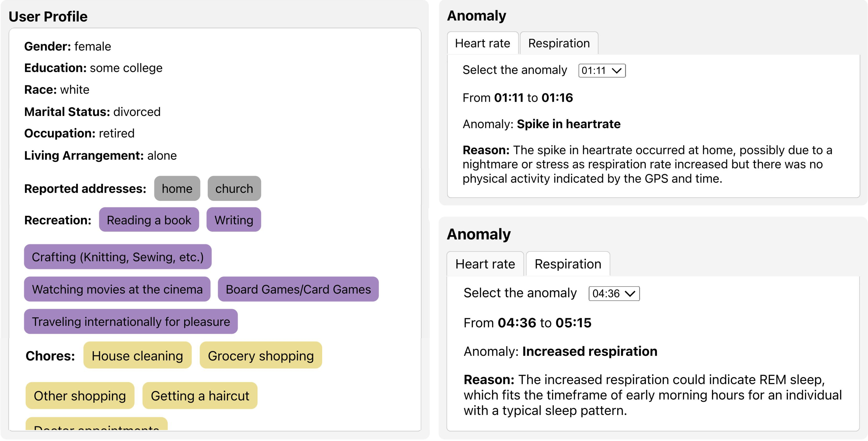Select the Other shopping tag
This screenshot has width=868, height=441.
click(x=80, y=396)
